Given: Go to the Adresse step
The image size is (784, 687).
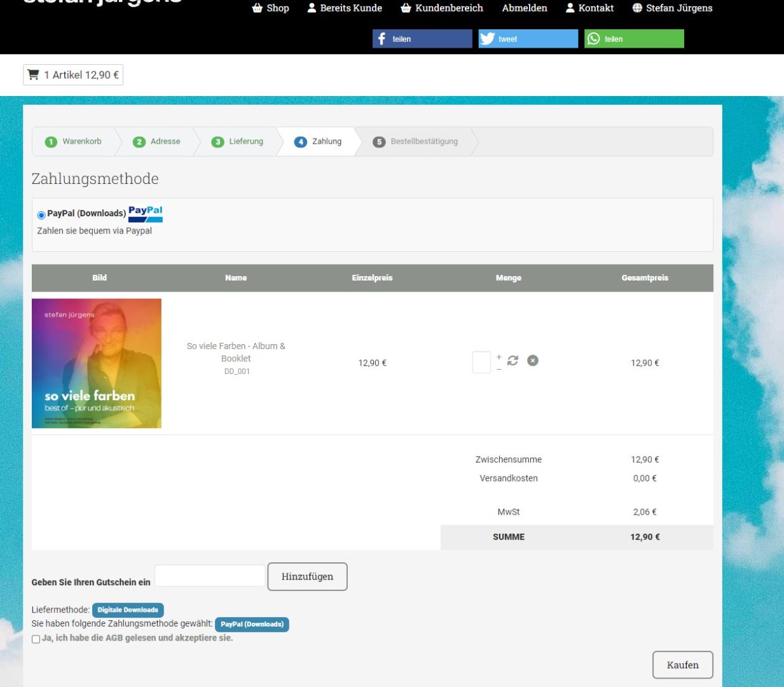Looking at the screenshot, I should pyautogui.click(x=157, y=142).
